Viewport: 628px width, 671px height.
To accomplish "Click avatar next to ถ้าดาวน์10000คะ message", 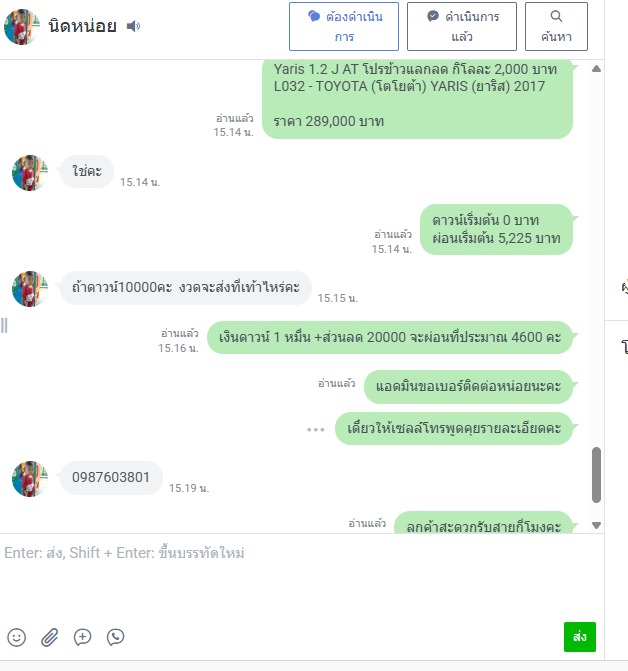I will pyautogui.click(x=30, y=289).
